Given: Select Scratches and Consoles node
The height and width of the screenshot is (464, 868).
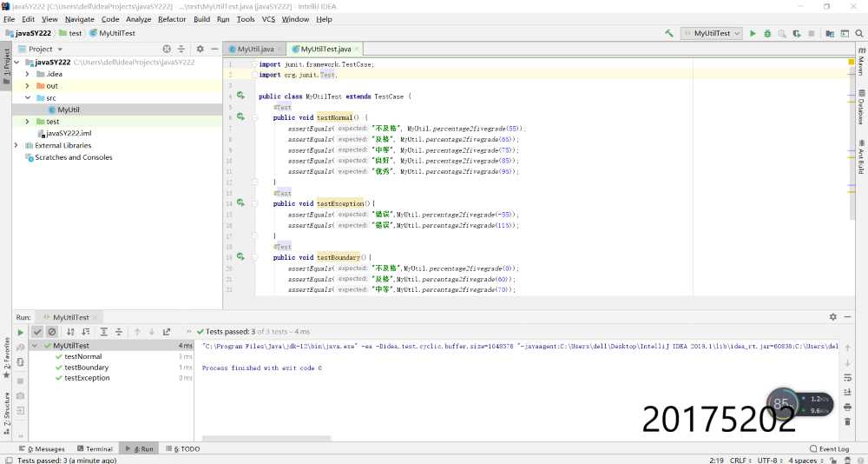Looking at the screenshot, I should coord(74,157).
